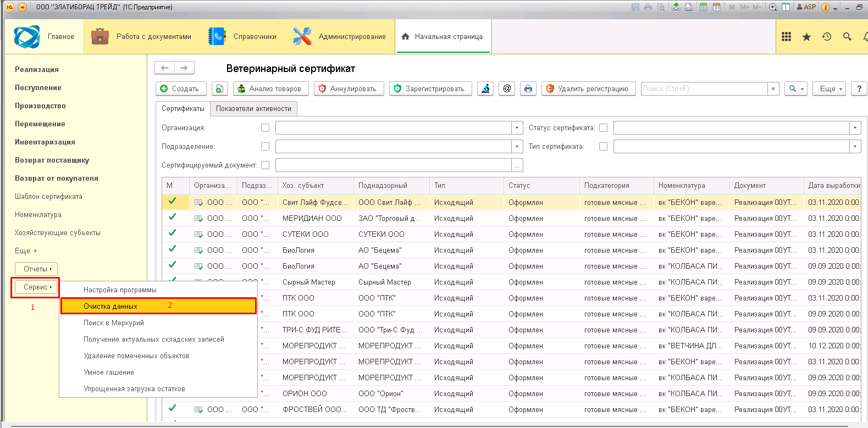Expand the sidebar Еще submenu
868x428 pixels.
coord(25,251)
